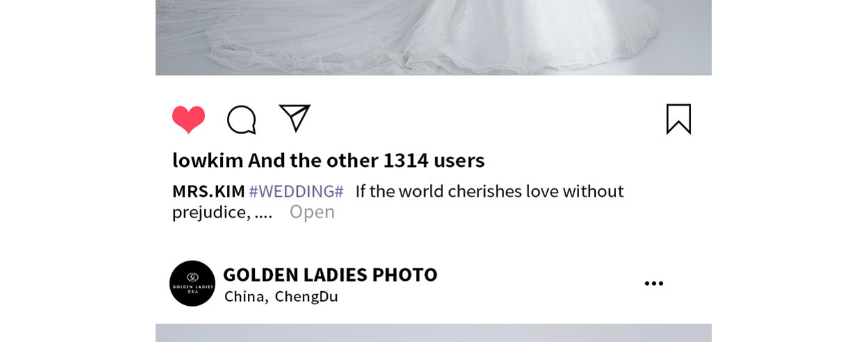
Task: Open the #WEDDING# hashtag
Action: click(297, 191)
